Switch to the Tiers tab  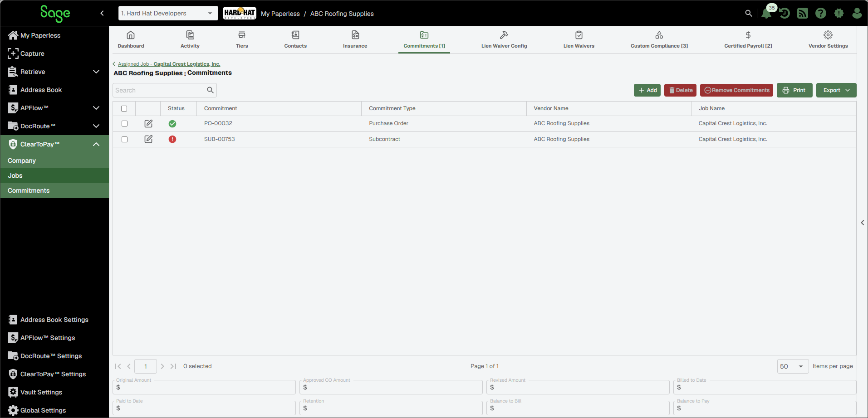242,40
